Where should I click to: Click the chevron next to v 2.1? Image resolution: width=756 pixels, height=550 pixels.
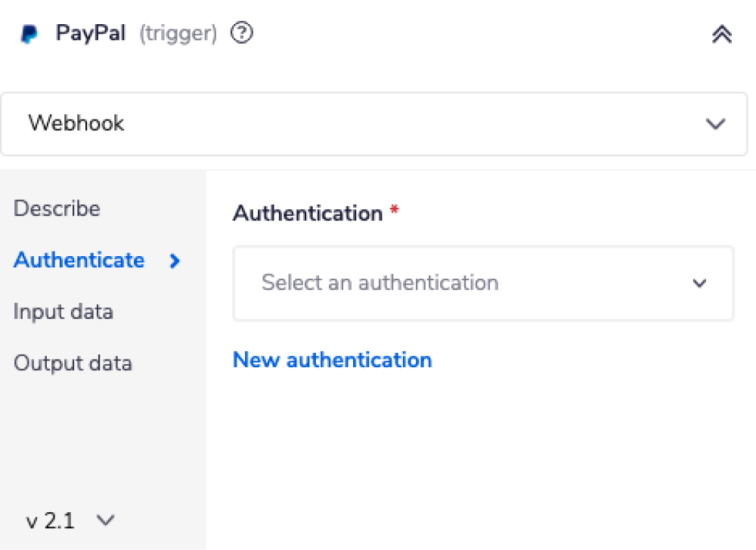click(x=106, y=521)
